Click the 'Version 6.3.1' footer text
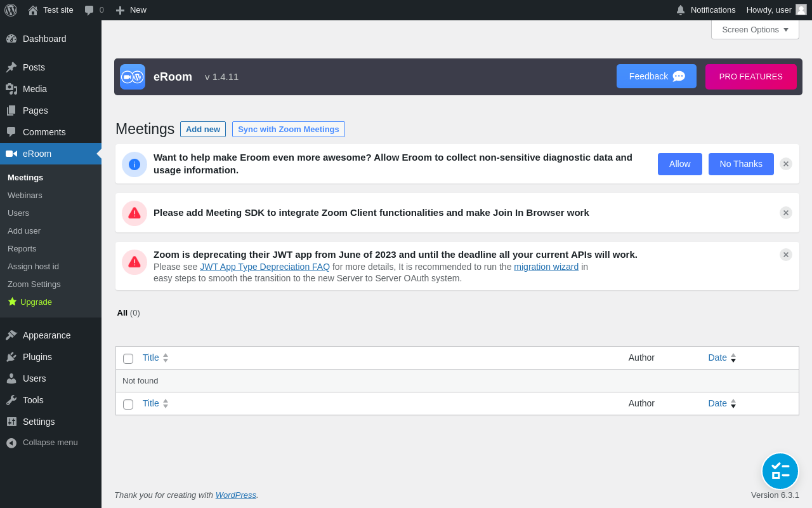 point(775,495)
